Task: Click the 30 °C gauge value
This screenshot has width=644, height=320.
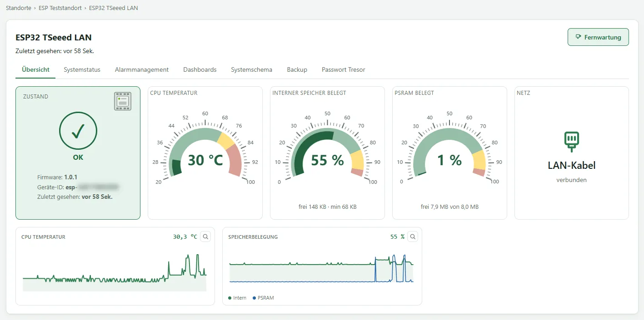Action: pos(205,160)
